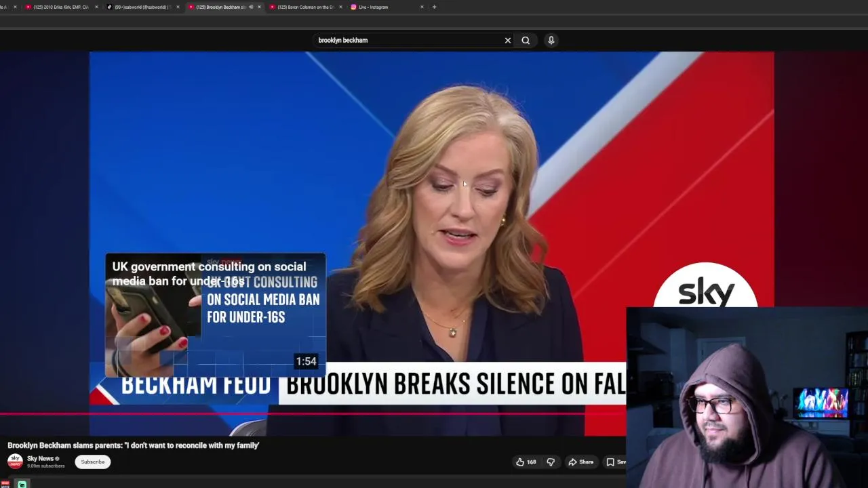The image size is (868, 488).
Task: Save the video to a playlist
Action: [616, 462]
